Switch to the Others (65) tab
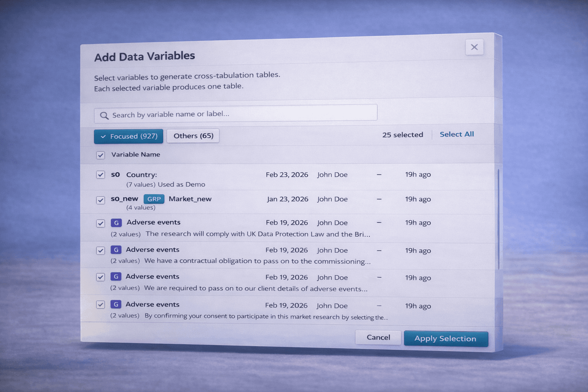Viewport: 588px width, 392px height. 193,136
